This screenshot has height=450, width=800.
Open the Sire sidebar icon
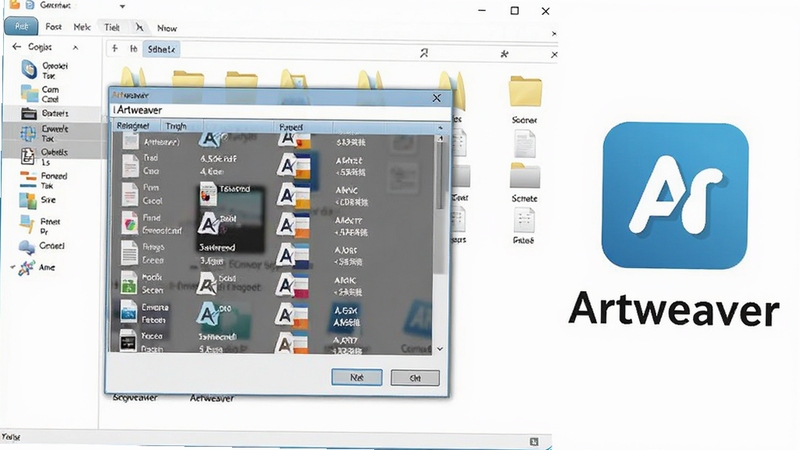click(x=28, y=201)
